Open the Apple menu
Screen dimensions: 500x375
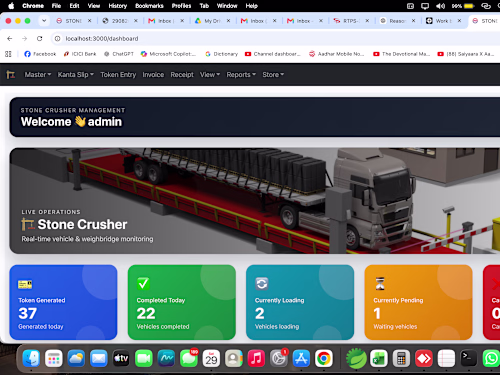coord(11,6)
